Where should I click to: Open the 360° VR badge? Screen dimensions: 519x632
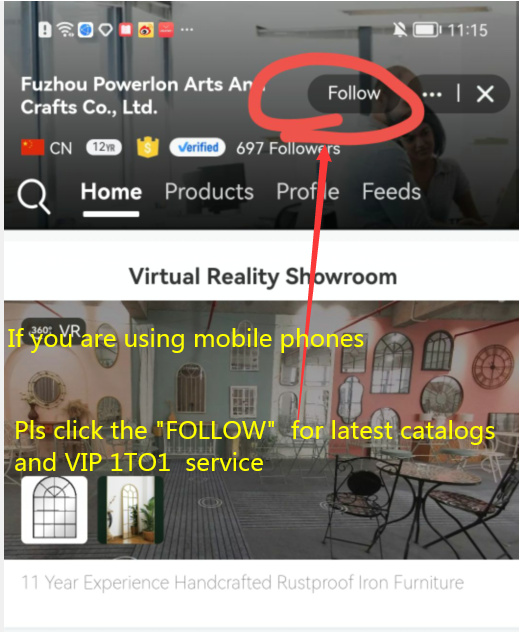[53, 331]
